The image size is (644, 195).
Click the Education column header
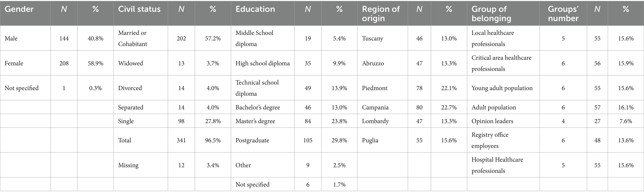tap(255, 9)
